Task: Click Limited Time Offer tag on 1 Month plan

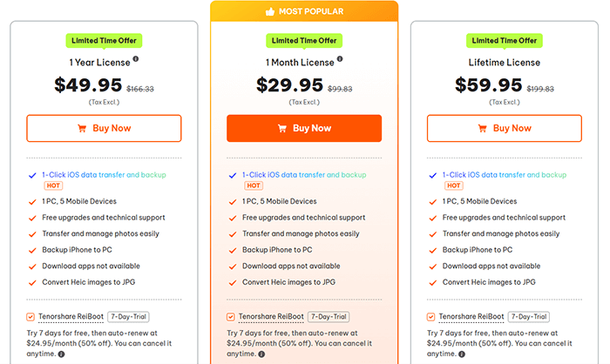Action: (304, 40)
